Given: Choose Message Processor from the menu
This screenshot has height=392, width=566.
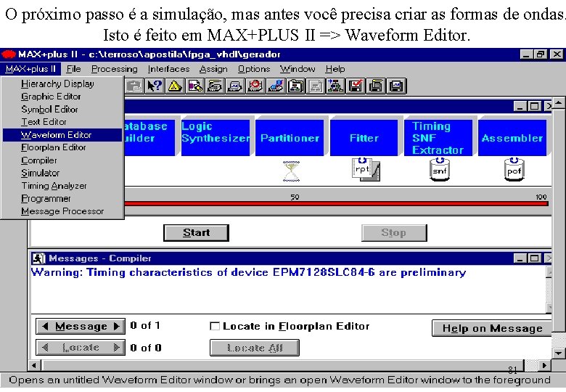Looking at the screenshot, I should [62, 211].
